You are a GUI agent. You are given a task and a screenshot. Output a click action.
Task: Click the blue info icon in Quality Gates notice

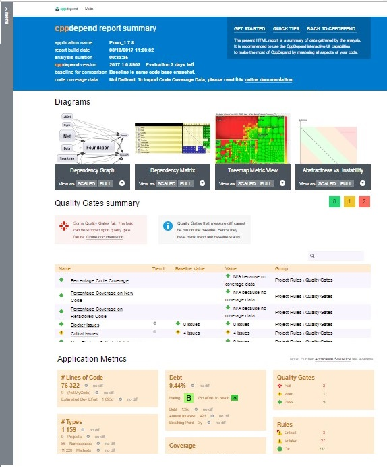[168, 226]
